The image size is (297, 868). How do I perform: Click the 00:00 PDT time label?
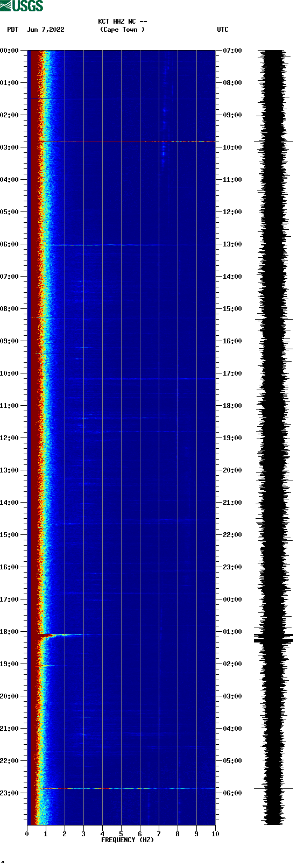pos(9,51)
